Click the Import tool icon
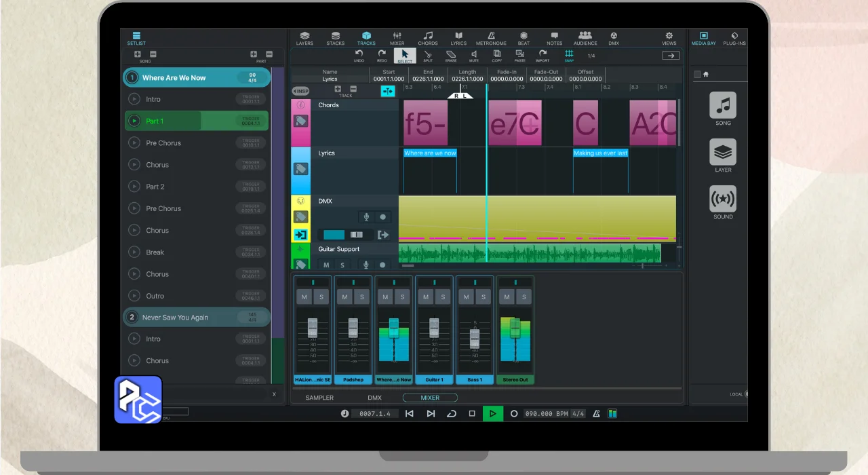Viewport: 868px width, 475px height. pos(542,55)
